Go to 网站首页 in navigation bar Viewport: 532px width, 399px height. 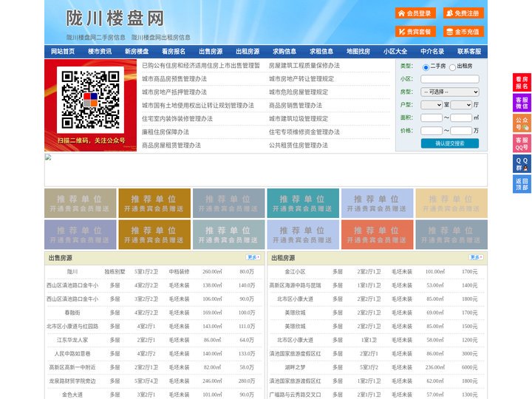pyautogui.click(x=63, y=52)
